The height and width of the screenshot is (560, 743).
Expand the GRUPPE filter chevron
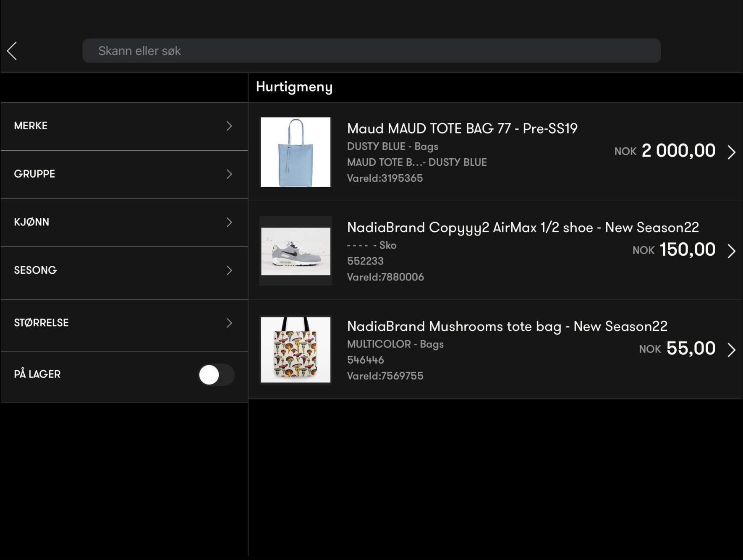[x=229, y=174]
